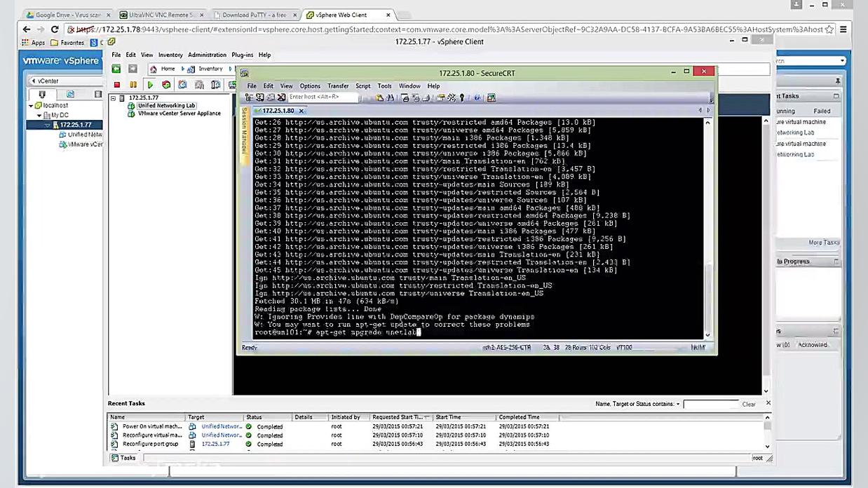
Task: Switch to Hosts and Clusters navigator tab
Action: [42, 95]
